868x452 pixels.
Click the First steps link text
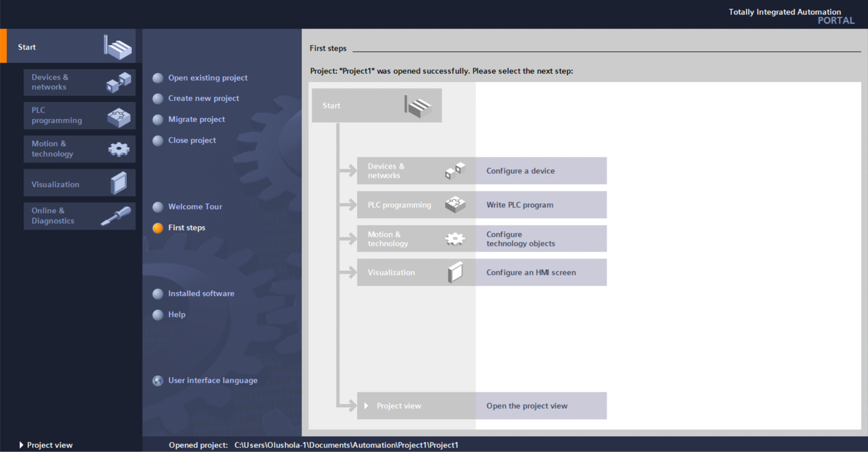tap(187, 228)
